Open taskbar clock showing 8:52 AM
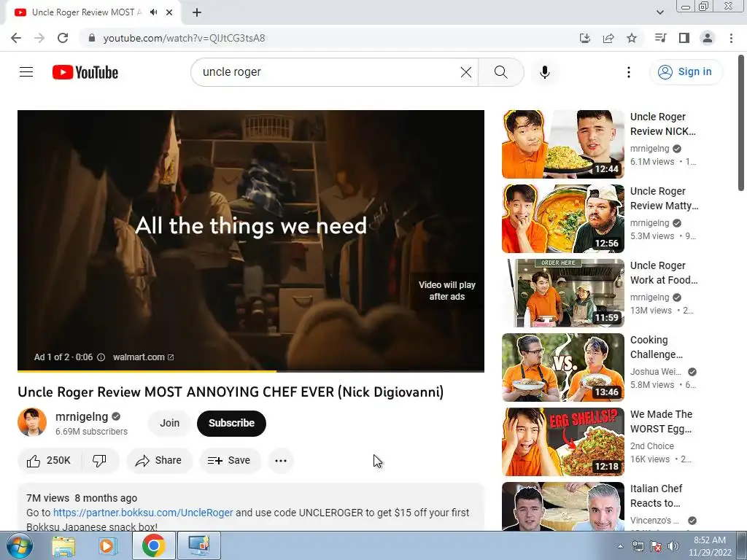This screenshot has width=747, height=560. 710,546
